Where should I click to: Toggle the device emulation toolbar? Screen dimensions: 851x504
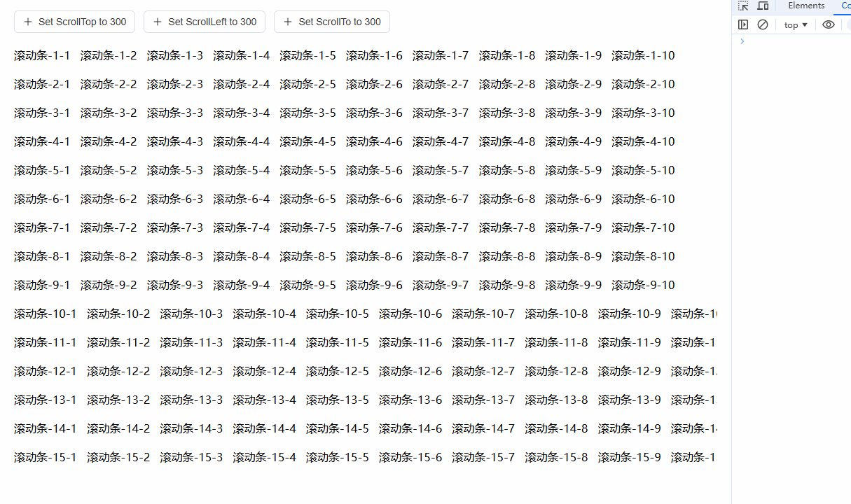pos(763,6)
